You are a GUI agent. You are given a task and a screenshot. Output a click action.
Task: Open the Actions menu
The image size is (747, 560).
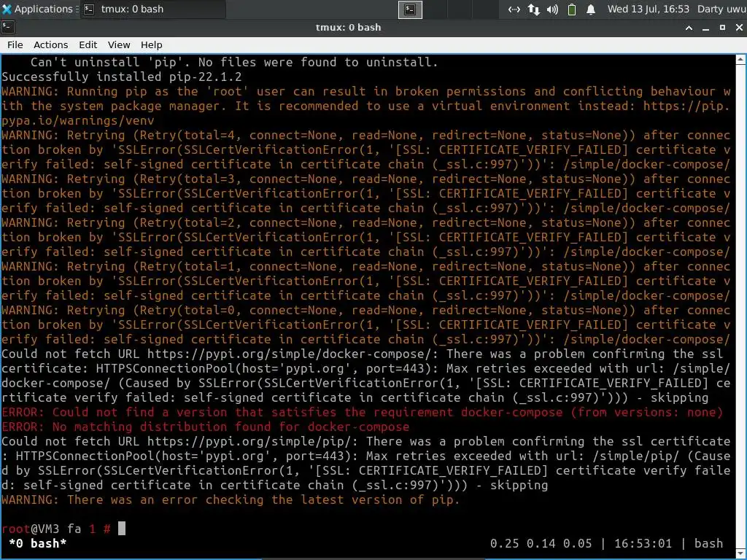click(50, 44)
